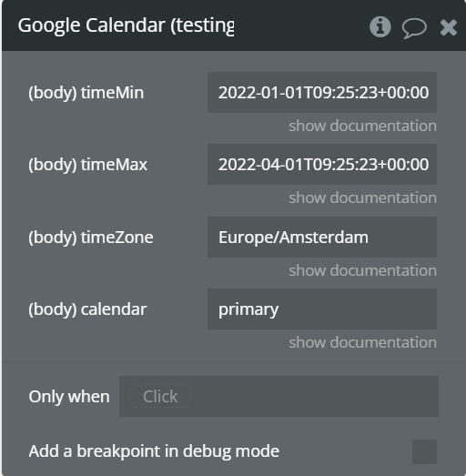
Task: Show documentation for the timeMax parameter
Action: point(362,197)
